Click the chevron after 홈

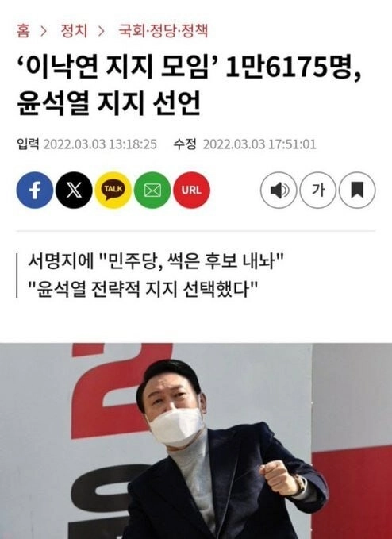[x=44, y=31]
